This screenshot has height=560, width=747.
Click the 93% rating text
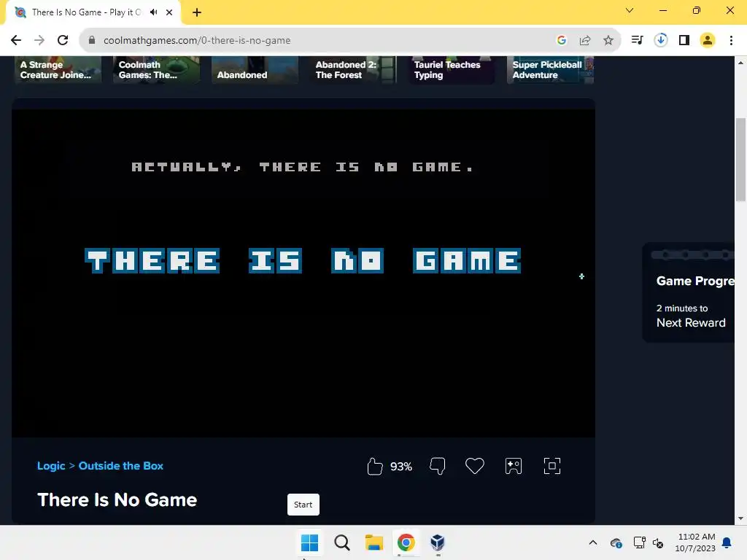(401, 467)
